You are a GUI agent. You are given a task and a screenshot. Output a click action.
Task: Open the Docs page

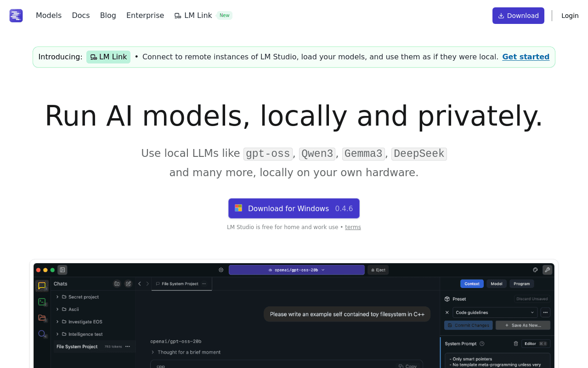[81, 16]
